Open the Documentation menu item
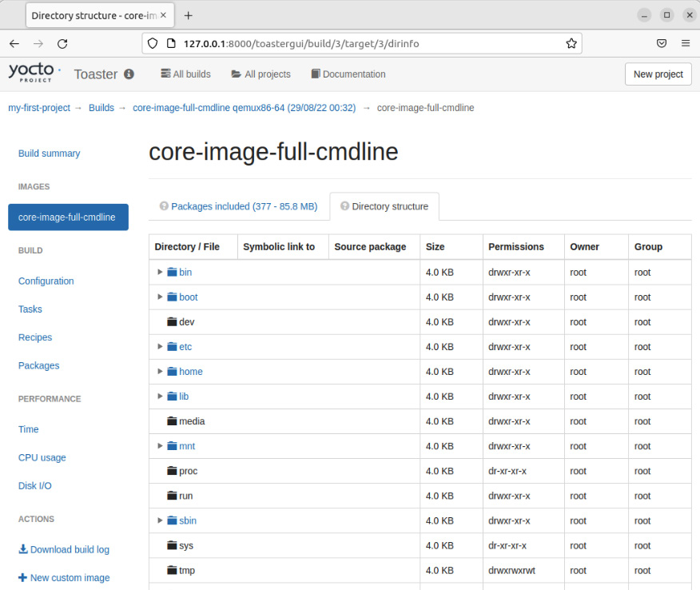Viewport: 700px width, 590px height. pos(348,74)
